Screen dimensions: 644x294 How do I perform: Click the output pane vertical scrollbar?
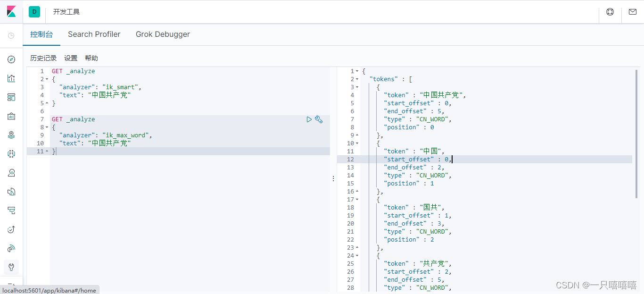click(x=636, y=134)
